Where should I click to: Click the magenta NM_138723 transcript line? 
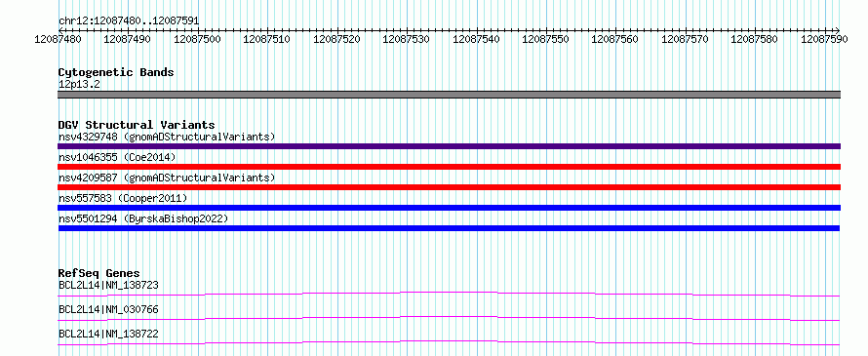pos(449,294)
